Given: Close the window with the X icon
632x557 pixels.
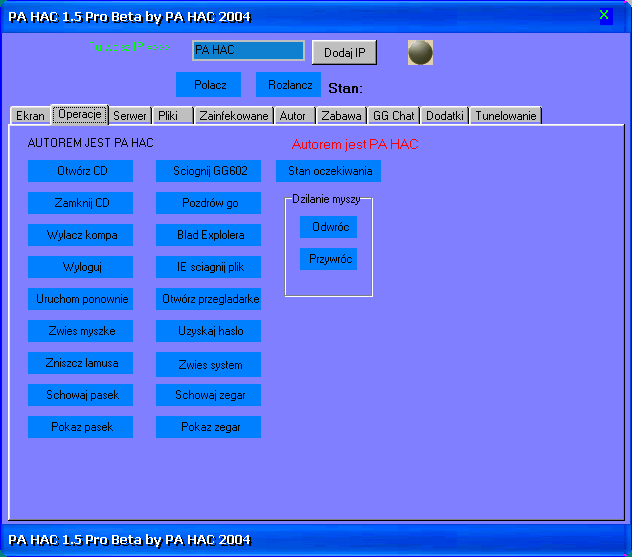Looking at the screenshot, I should pyautogui.click(x=604, y=15).
